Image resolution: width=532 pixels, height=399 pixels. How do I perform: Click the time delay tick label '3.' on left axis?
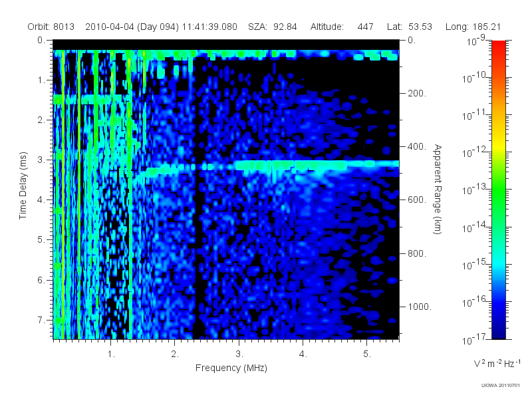coord(41,160)
